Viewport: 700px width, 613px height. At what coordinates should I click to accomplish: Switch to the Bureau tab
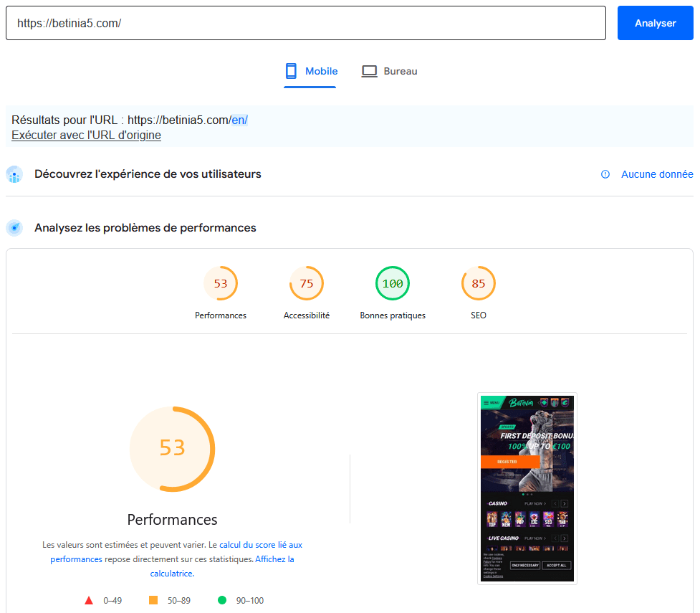[x=389, y=72]
